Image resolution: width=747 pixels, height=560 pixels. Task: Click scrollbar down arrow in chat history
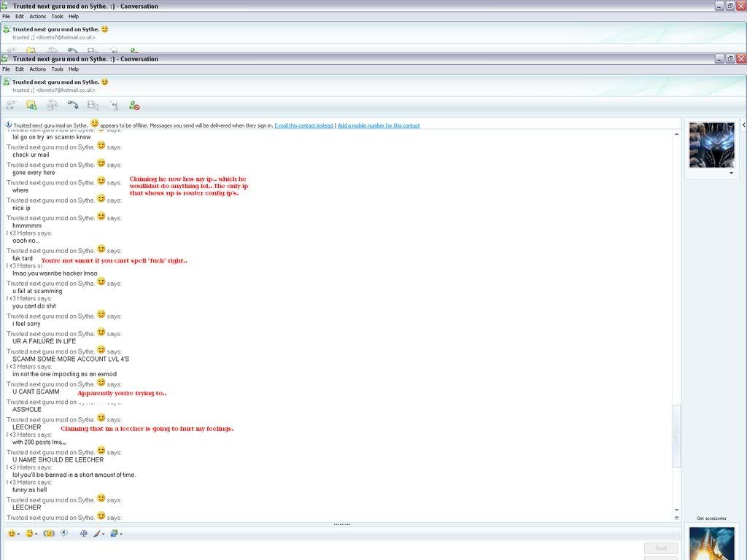(x=676, y=510)
